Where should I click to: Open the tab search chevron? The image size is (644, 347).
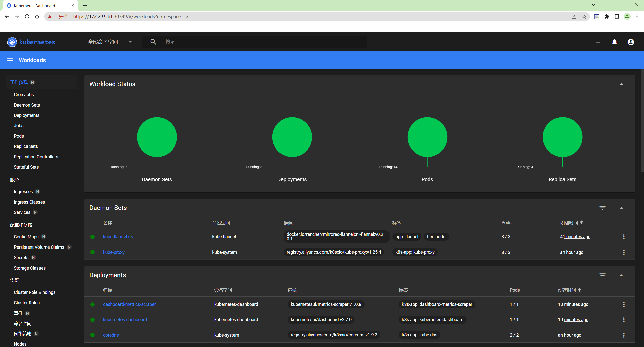coord(593,5)
